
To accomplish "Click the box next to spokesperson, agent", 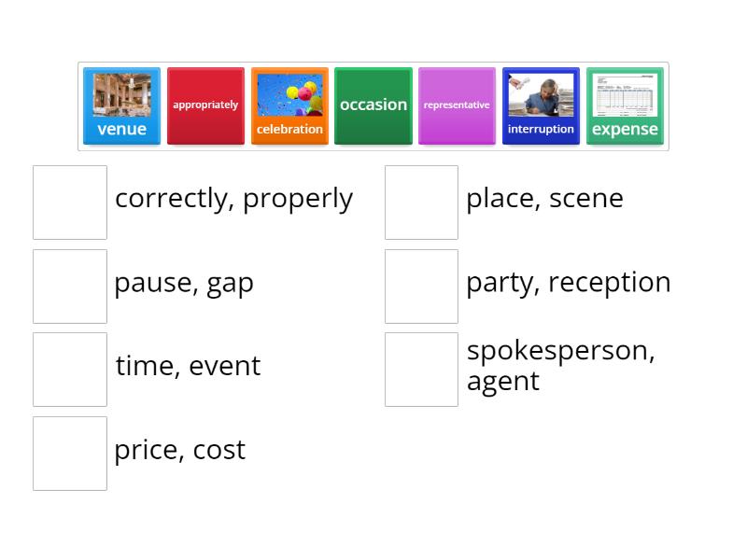I will point(421,370).
